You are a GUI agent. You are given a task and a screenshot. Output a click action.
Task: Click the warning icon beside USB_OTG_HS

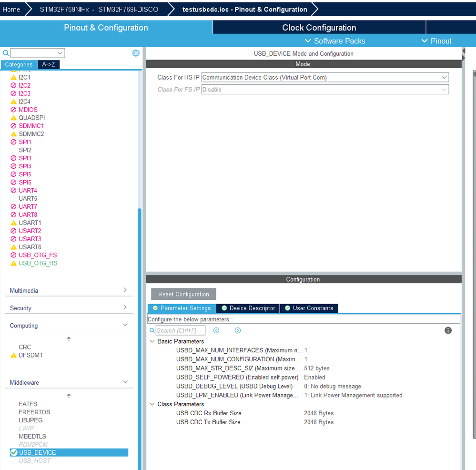coord(13,263)
